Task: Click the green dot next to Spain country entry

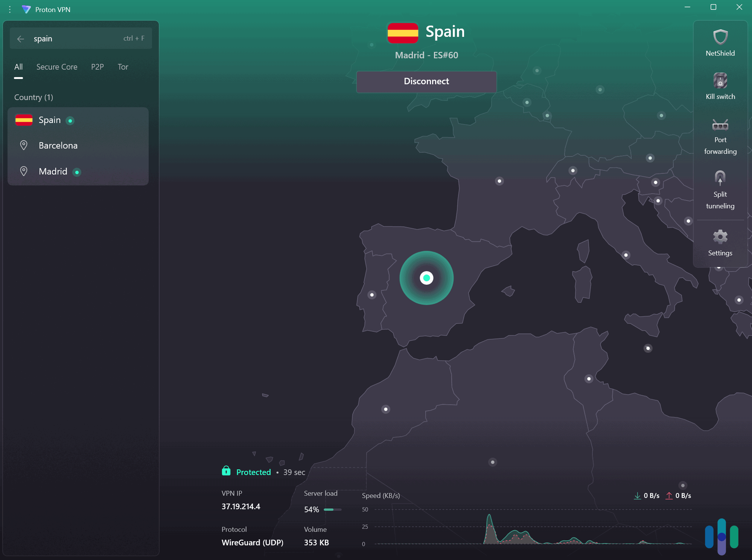Action: point(70,121)
